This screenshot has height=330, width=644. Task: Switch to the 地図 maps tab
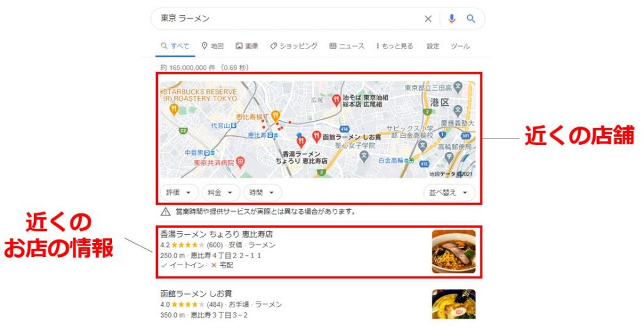point(213,46)
